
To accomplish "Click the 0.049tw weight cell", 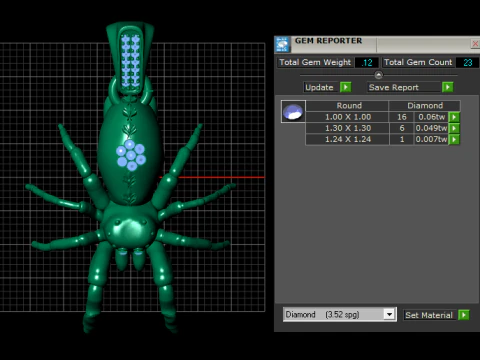I will click(x=431, y=128).
